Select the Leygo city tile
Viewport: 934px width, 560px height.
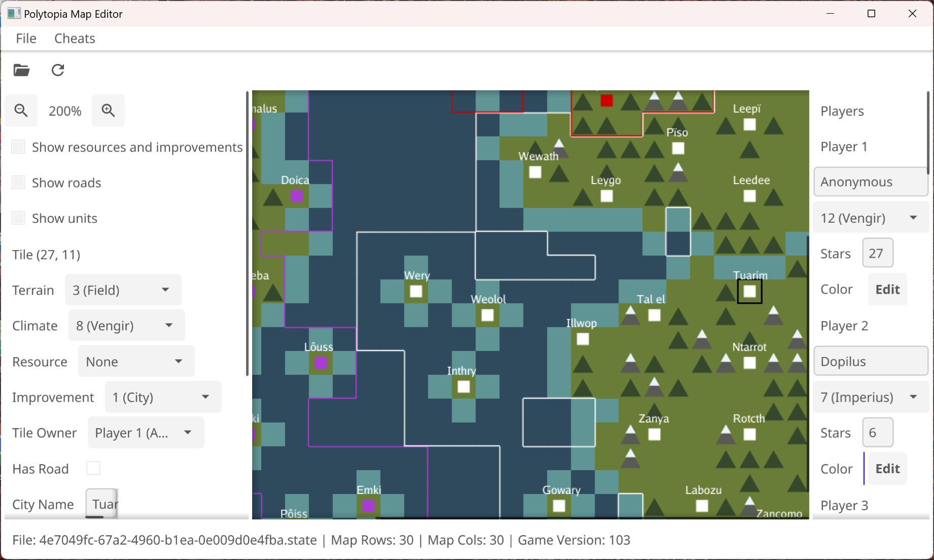(x=607, y=196)
